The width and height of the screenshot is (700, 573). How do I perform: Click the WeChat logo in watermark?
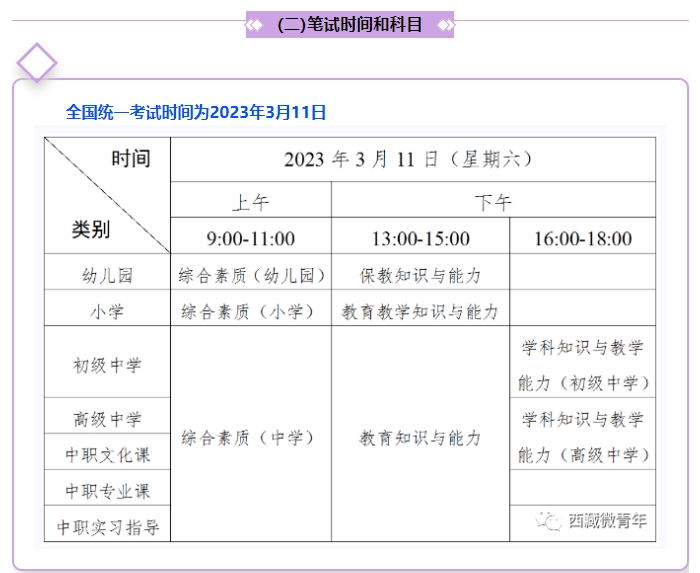coord(548,520)
